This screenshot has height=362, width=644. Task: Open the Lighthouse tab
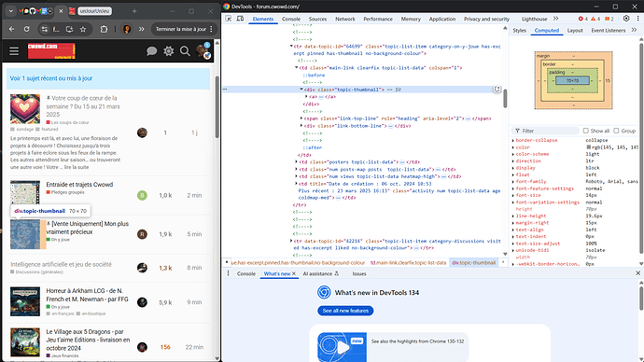pos(535,19)
